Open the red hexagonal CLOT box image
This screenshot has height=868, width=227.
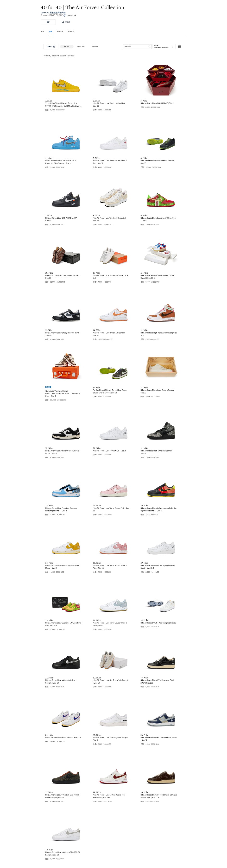pyautogui.click(x=161, y=80)
